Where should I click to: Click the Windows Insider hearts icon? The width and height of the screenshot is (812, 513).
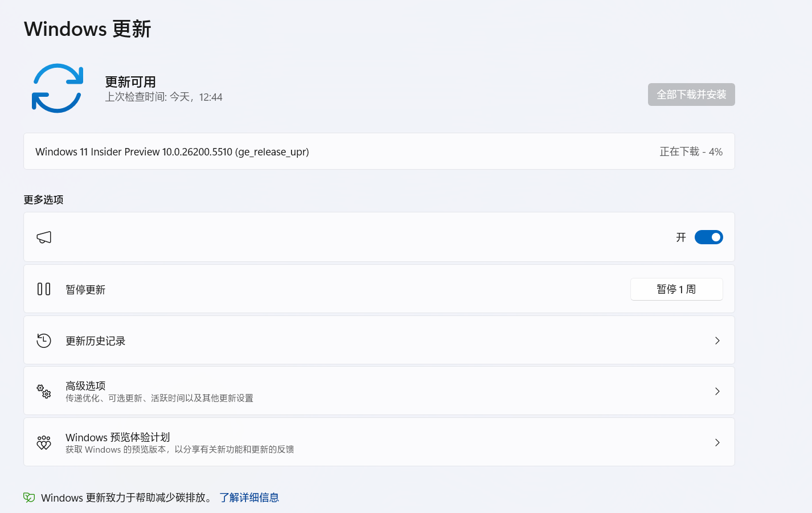pos(44,442)
